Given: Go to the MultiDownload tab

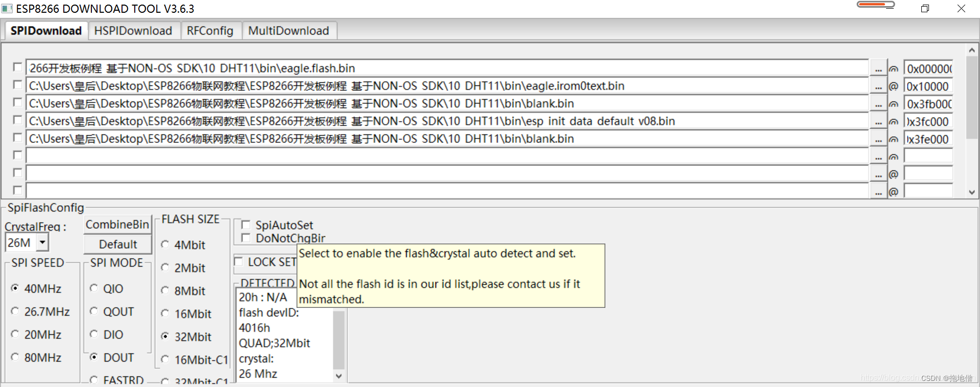Looking at the screenshot, I should pos(288,31).
